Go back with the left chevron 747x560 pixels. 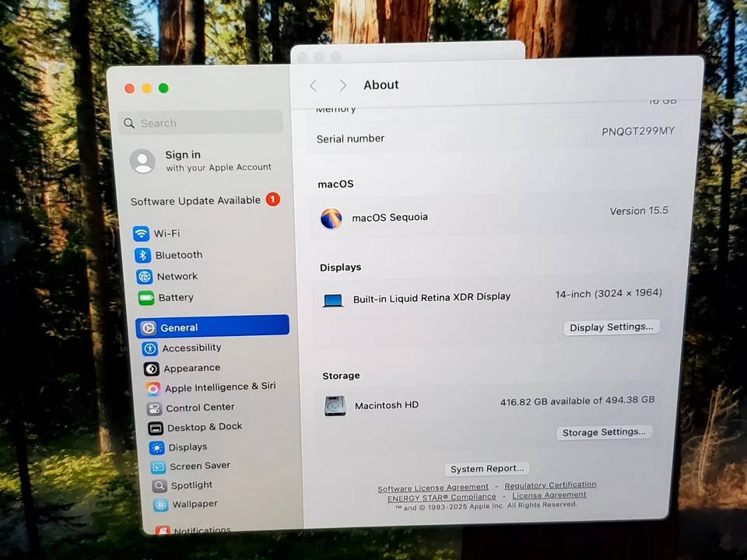click(x=313, y=86)
